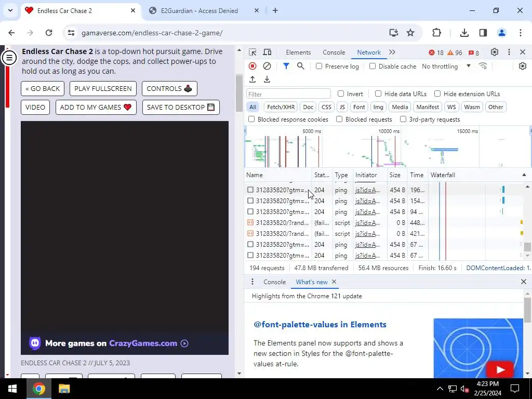Sort by Waterfall column arrow
The image size is (532, 399).
pos(524,175)
